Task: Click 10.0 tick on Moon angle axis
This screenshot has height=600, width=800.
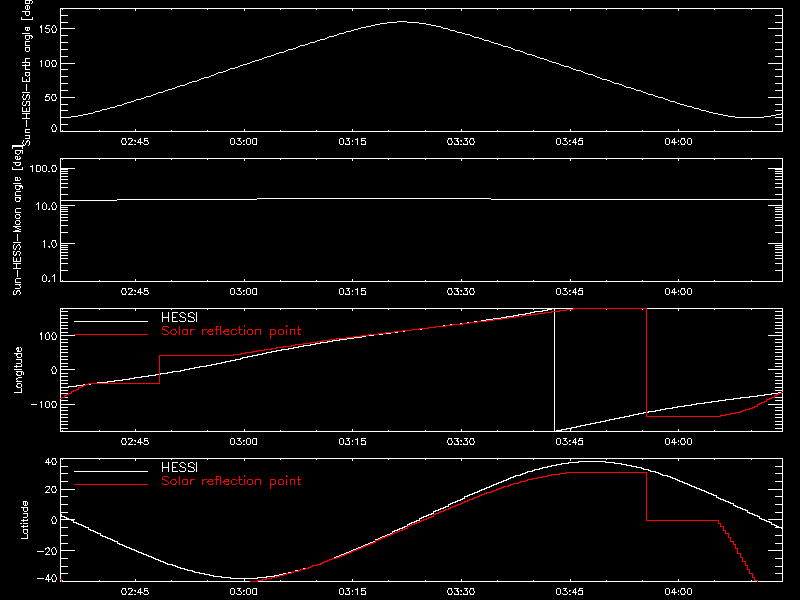Action: (x=46, y=207)
